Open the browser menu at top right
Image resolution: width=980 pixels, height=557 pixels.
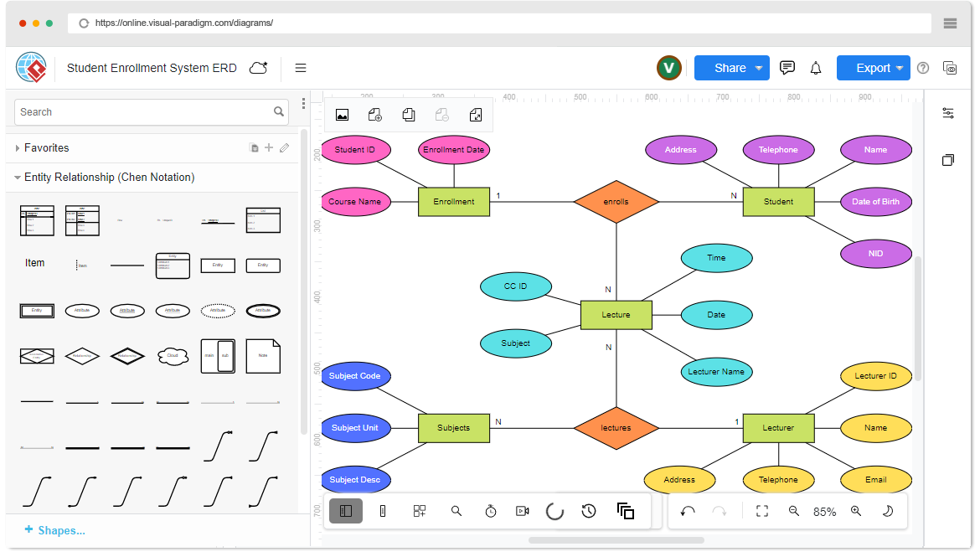(x=950, y=23)
